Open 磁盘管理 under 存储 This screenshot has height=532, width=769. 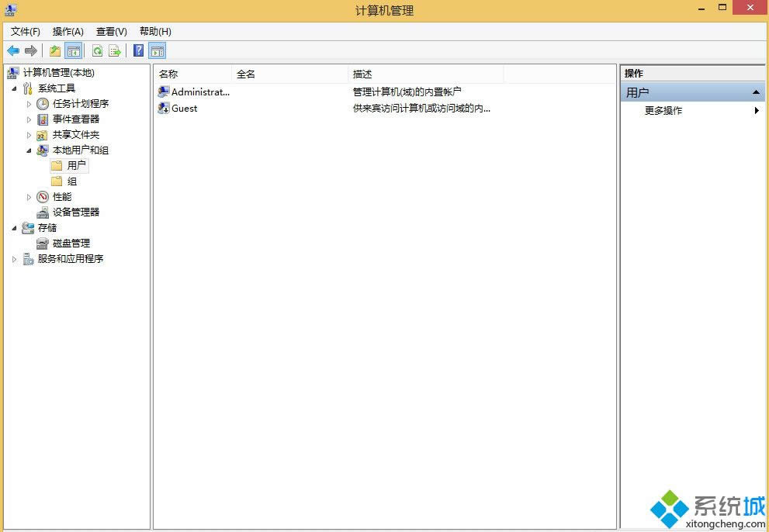pos(70,243)
